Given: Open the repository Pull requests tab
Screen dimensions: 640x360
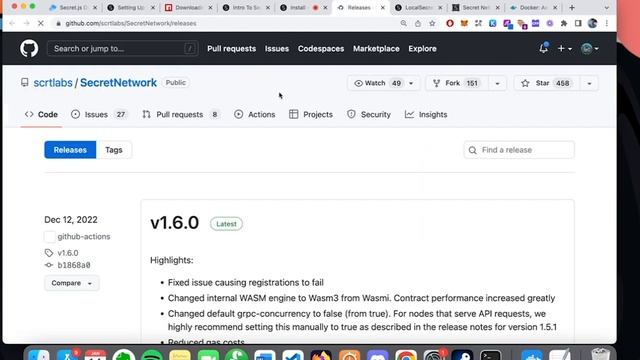Looking at the screenshot, I should tap(180, 115).
